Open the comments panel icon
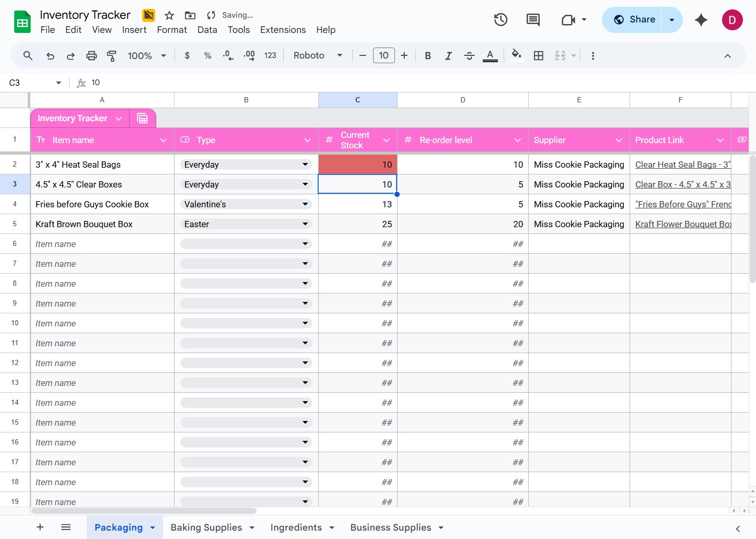This screenshot has width=756, height=539. (533, 20)
